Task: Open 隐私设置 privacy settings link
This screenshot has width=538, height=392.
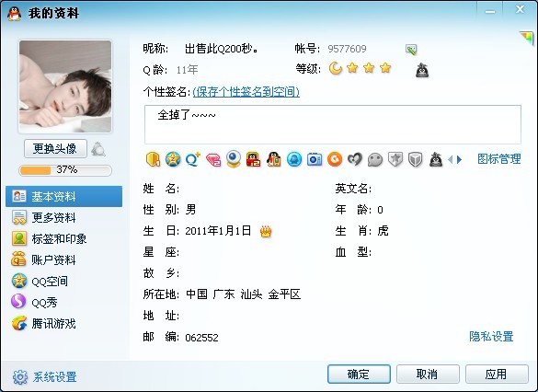Action: (x=491, y=337)
